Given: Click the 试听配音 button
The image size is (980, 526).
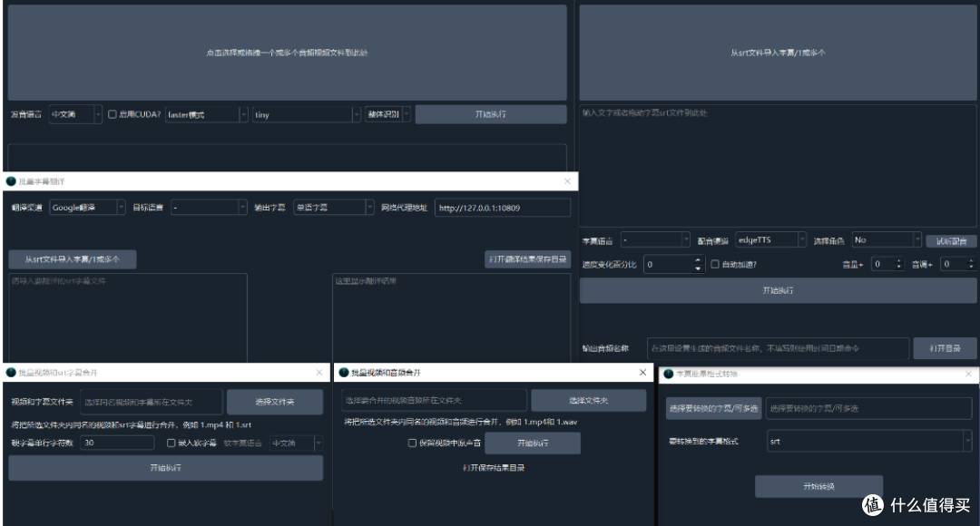Looking at the screenshot, I should [x=951, y=240].
